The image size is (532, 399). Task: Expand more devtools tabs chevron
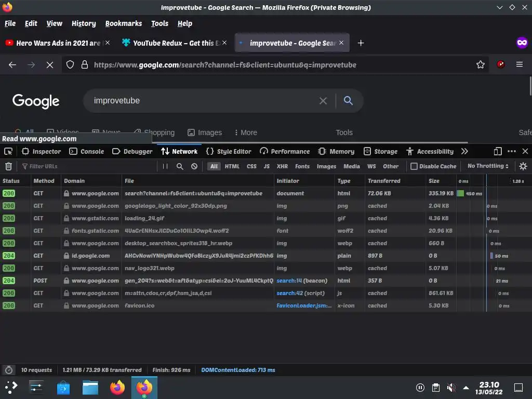pos(465,151)
